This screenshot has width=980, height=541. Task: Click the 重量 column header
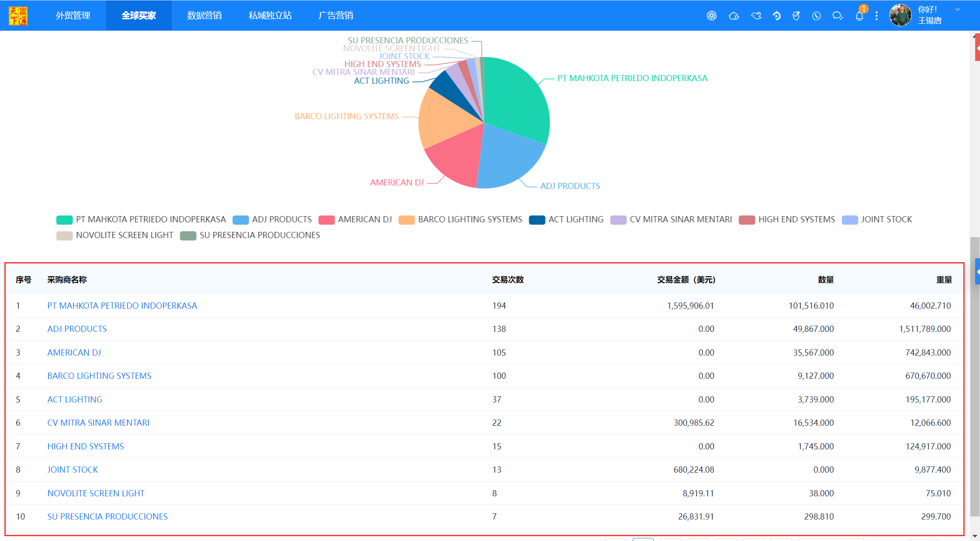coord(944,280)
